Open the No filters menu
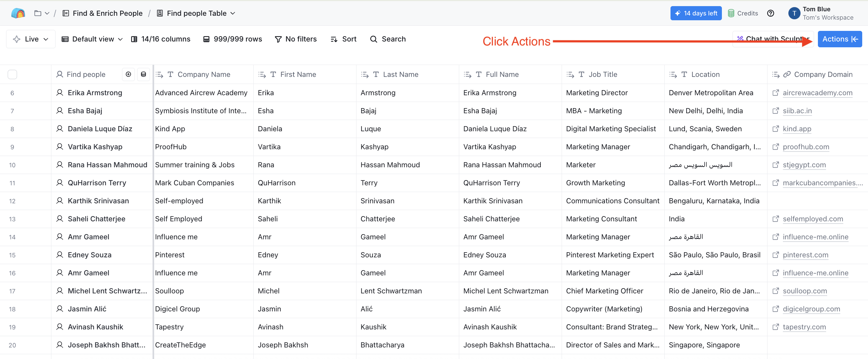Image resolution: width=868 pixels, height=359 pixels. coord(296,39)
